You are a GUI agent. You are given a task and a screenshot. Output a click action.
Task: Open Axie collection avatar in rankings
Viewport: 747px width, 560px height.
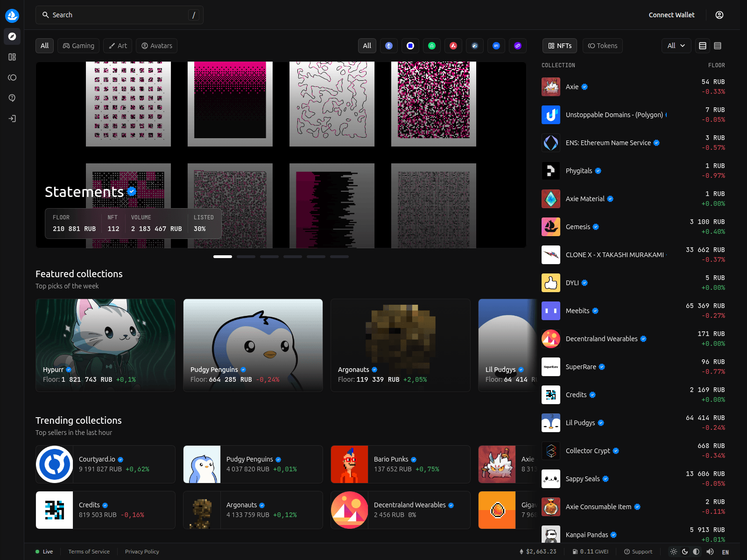point(551,87)
